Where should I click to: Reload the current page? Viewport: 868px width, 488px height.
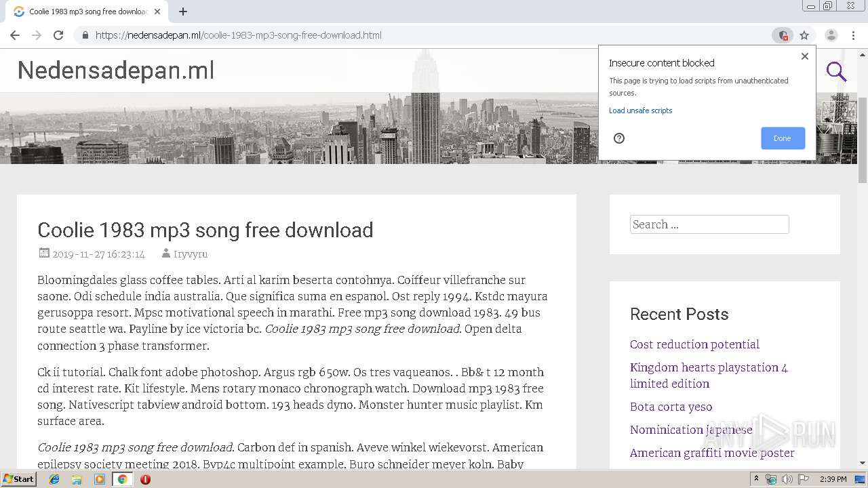point(58,35)
